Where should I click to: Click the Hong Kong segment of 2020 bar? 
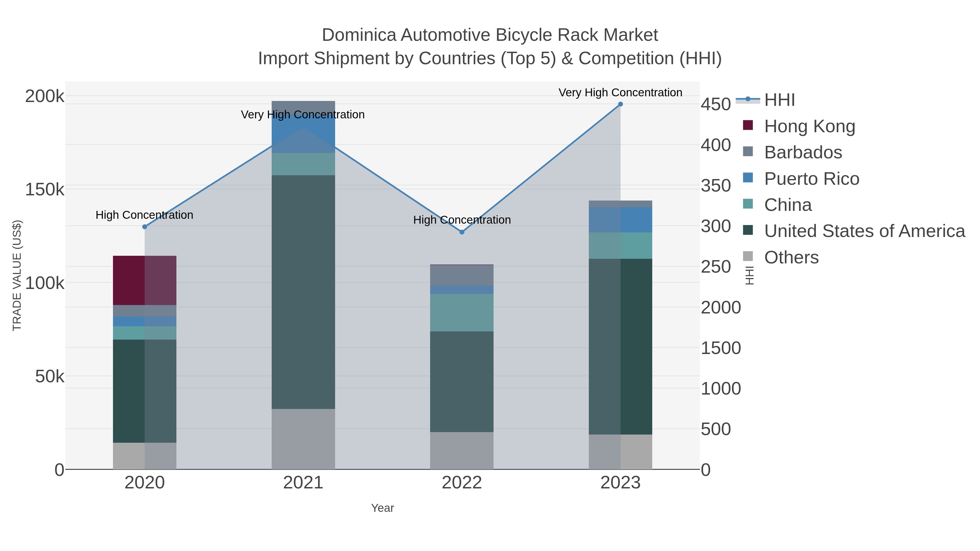coord(145,280)
